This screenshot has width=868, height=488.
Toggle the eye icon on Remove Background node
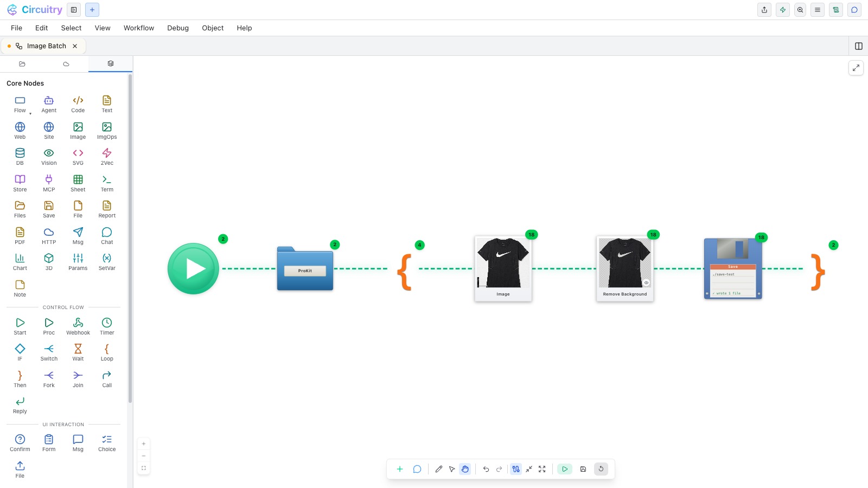[646, 282]
